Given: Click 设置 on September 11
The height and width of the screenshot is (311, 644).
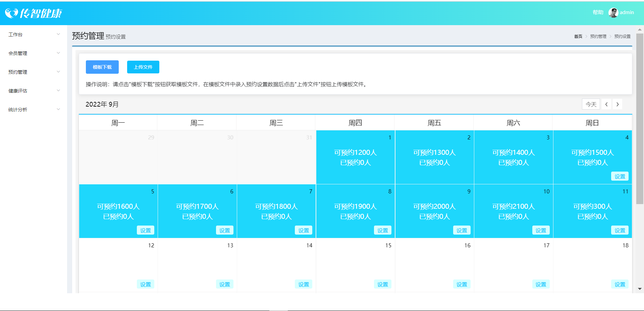Looking at the screenshot, I should point(620,230).
